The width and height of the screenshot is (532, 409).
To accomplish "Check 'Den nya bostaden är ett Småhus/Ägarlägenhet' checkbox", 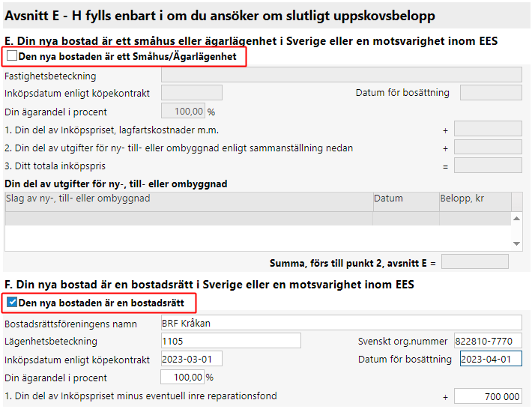I will click(12, 55).
